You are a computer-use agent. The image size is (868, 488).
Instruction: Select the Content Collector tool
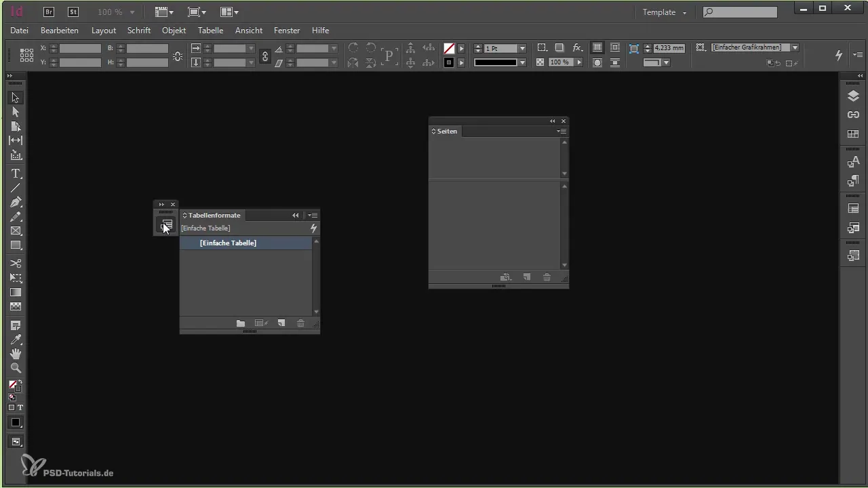point(16,155)
